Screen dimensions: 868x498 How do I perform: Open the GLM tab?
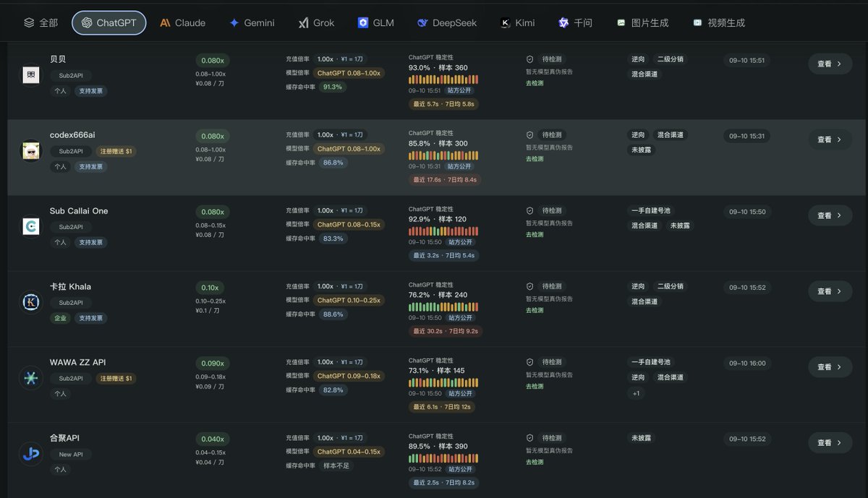[376, 22]
